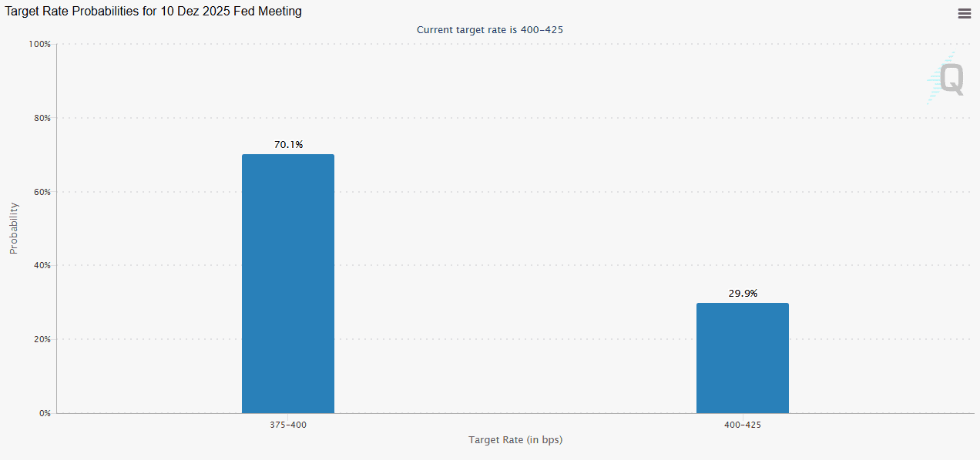Image resolution: width=980 pixels, height=464 pixels.
Task: Click the 0% y-axis tick label
Action: tap(44, 413)
